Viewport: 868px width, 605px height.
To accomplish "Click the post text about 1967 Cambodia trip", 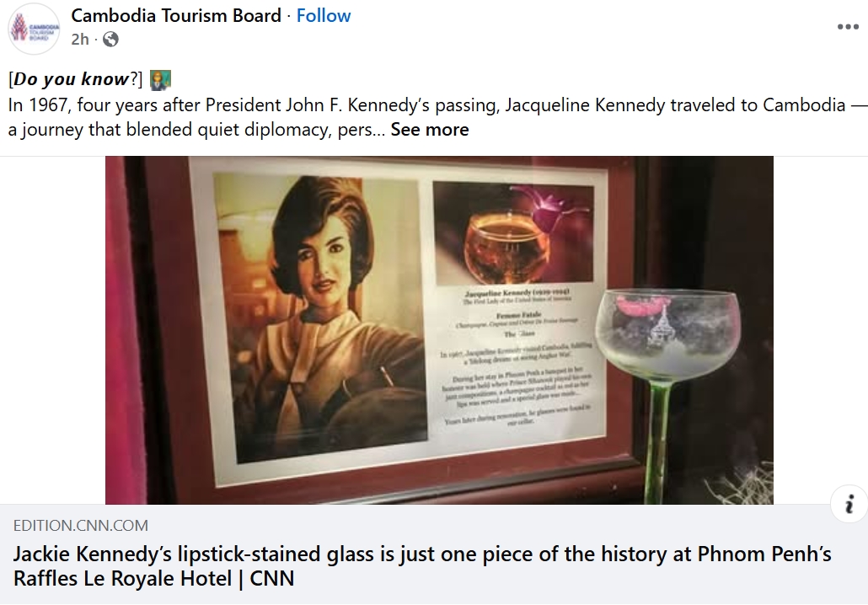I will tap(421, 105).
